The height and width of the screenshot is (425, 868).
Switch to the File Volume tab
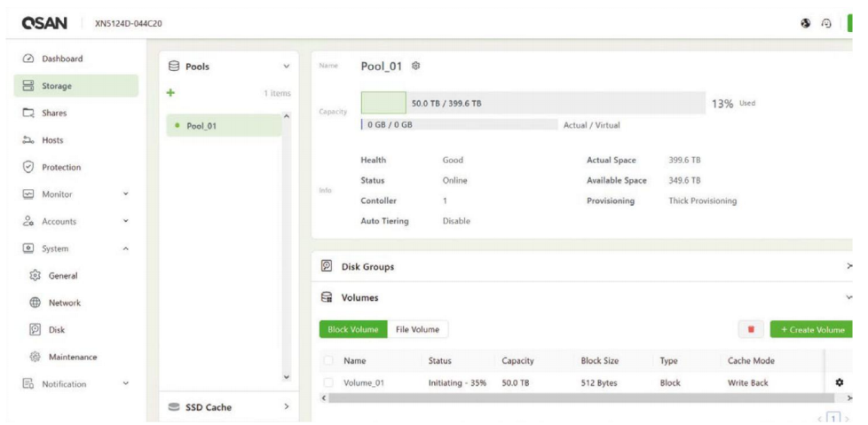coord(417,329)
